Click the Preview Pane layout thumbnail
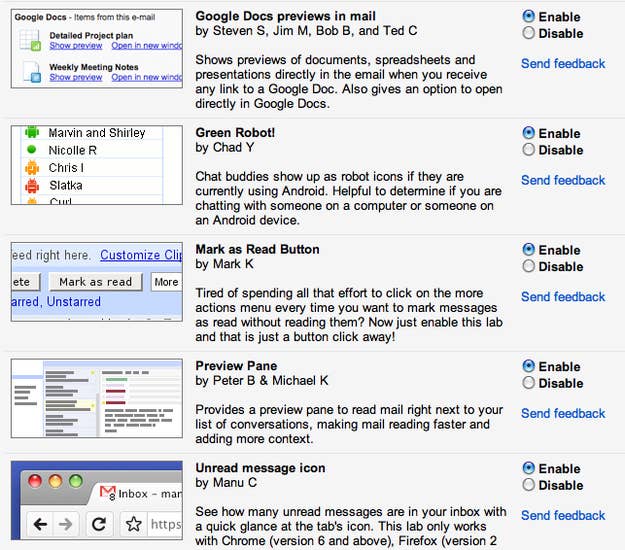 pyautogui.click(x=97, y=398)
